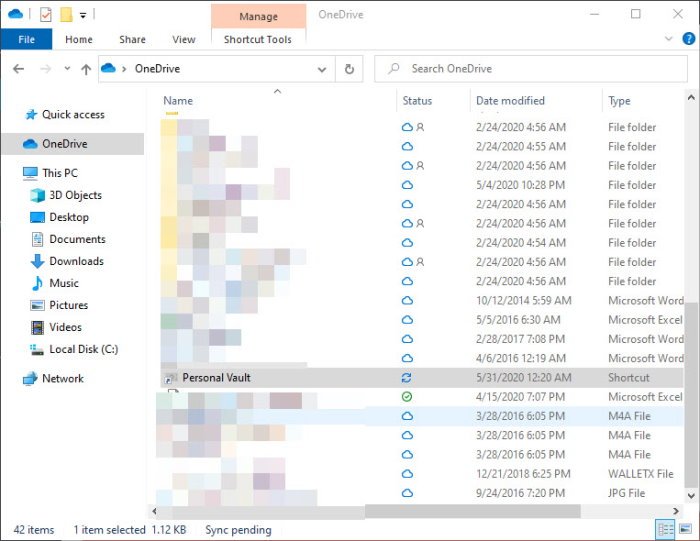Sort by the Date modified column header
Viewport: 700px width, 541px height.
510,100
